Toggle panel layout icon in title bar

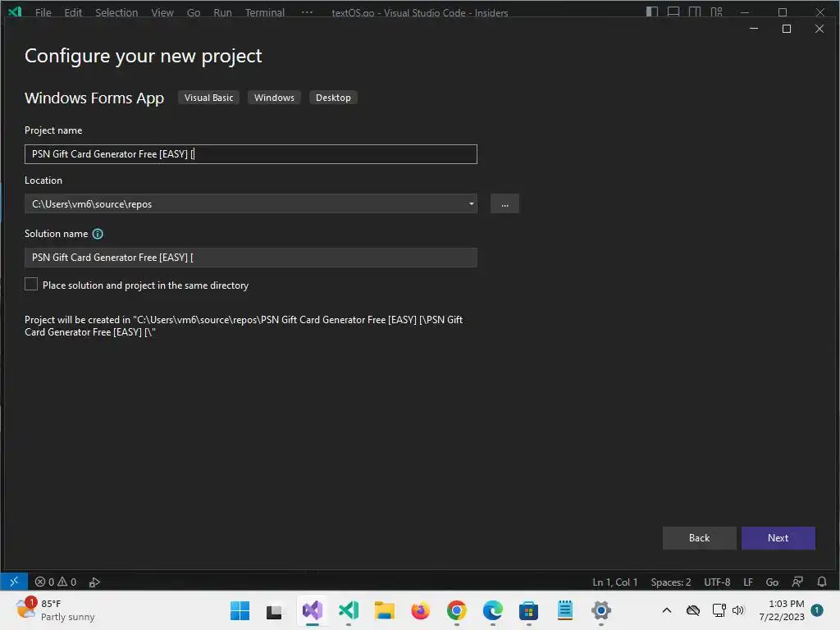(x=673, y=11)
